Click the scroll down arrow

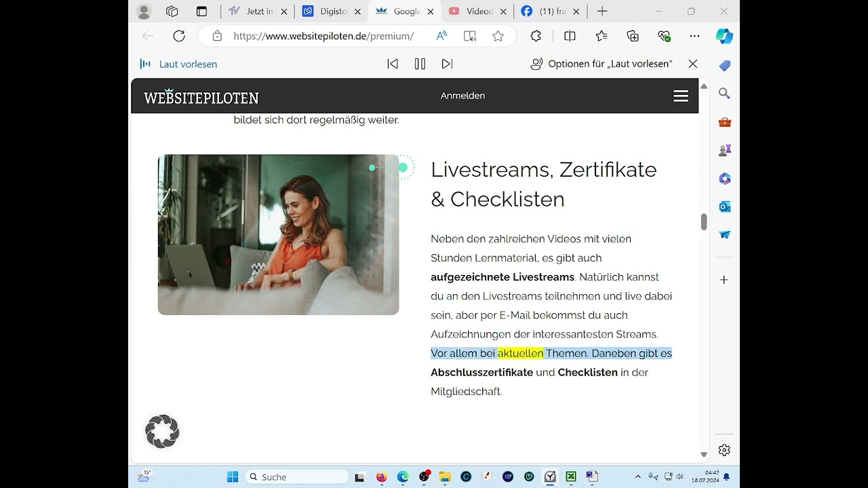point(704,455)
